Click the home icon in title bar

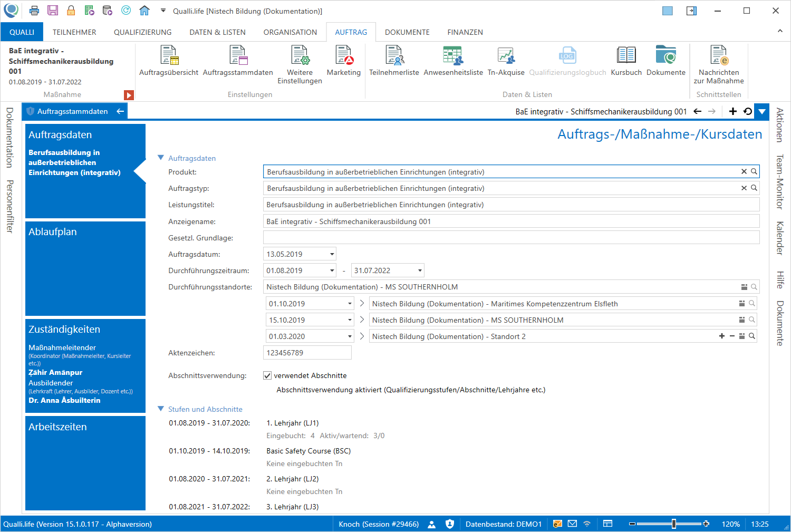(x=144, y=11)
